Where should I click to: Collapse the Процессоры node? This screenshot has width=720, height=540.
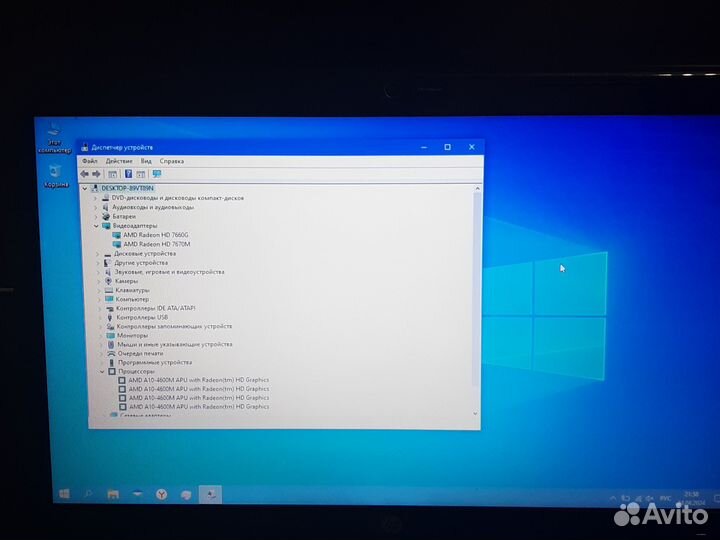102,371
